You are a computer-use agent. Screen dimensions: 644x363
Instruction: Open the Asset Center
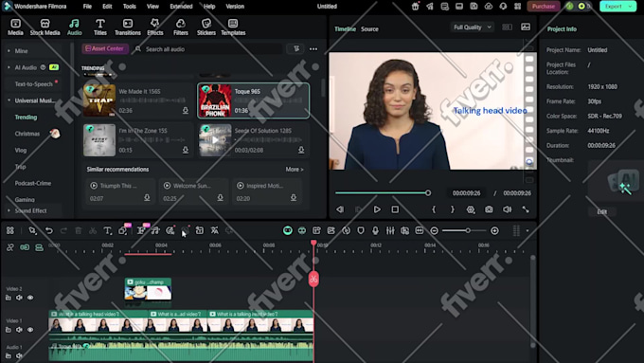105,48
